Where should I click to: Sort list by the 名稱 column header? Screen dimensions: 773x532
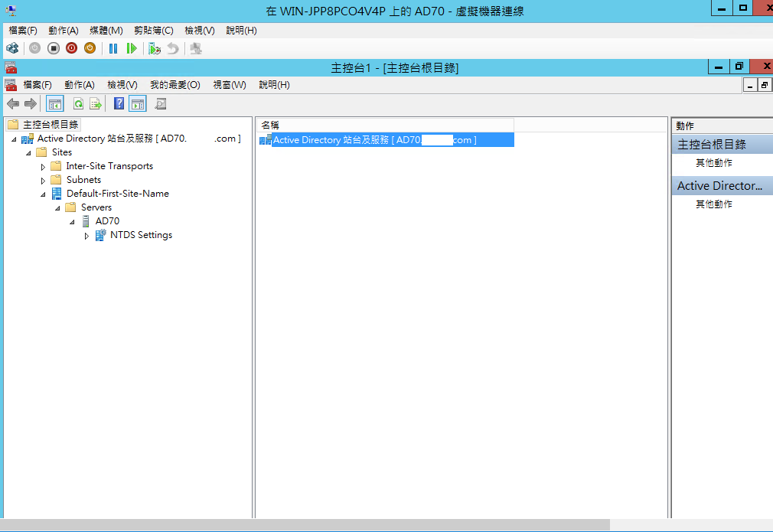coord(386,126)
